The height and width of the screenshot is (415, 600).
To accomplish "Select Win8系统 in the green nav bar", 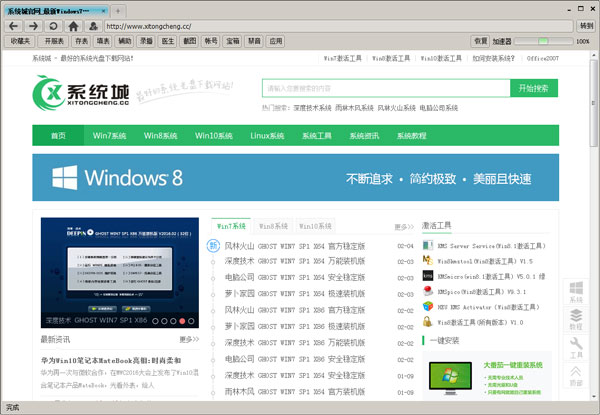I will click(160, 135).
